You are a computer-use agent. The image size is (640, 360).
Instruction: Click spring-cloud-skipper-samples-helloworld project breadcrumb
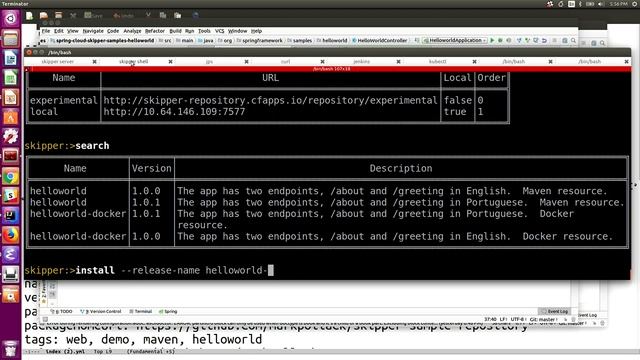[102, 40]
